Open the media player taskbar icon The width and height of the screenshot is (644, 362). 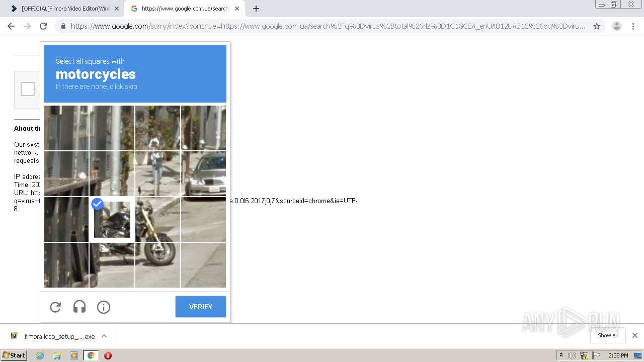74,355
